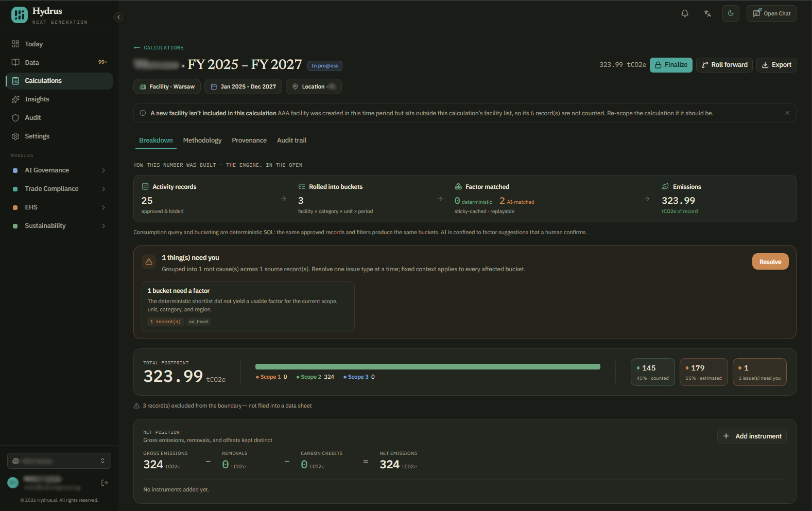Go back to Calculations breadcrumb
Image resolution: width=812 pixels, height=511 pixels.
(159, 47)
